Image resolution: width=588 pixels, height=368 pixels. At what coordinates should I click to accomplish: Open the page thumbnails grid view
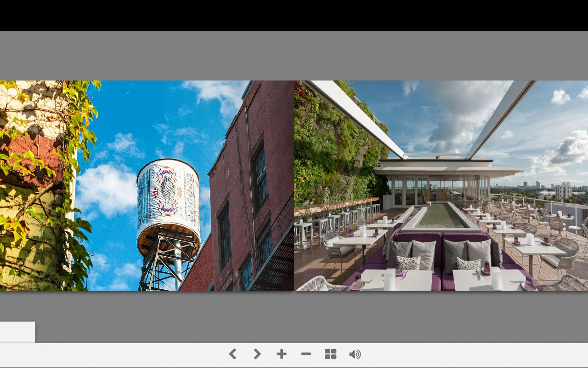(x=330, y=354)
